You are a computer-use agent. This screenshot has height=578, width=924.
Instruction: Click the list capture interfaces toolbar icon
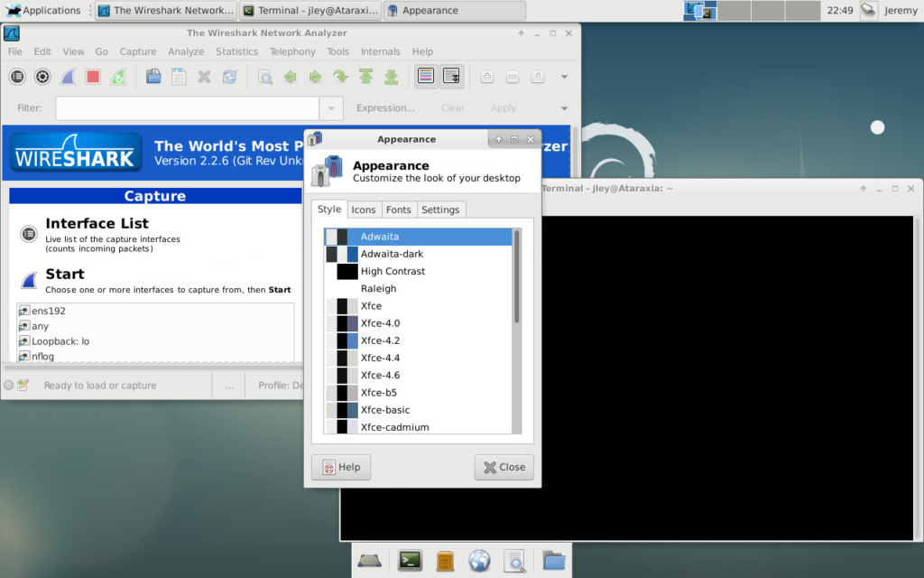click(x=17, y=77)
